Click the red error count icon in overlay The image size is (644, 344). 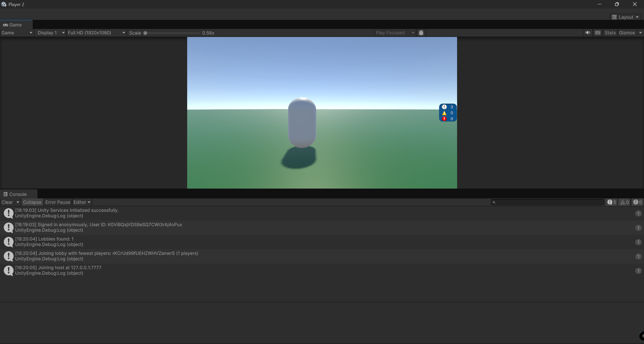pos(444,119)
